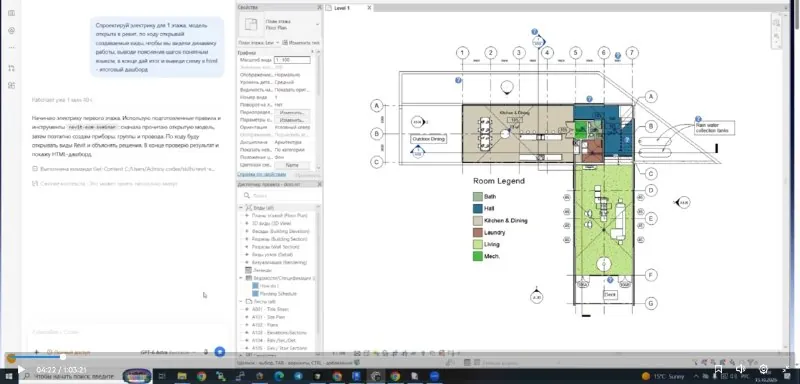Close the Level 1 view tab
This screenshot has height=384, width=800.
369,8
